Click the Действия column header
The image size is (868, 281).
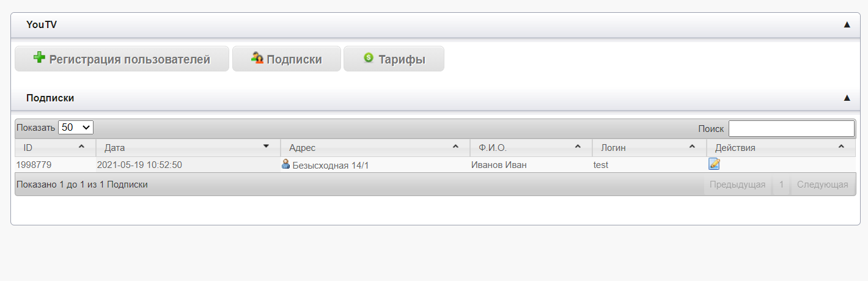coord(780,148)
